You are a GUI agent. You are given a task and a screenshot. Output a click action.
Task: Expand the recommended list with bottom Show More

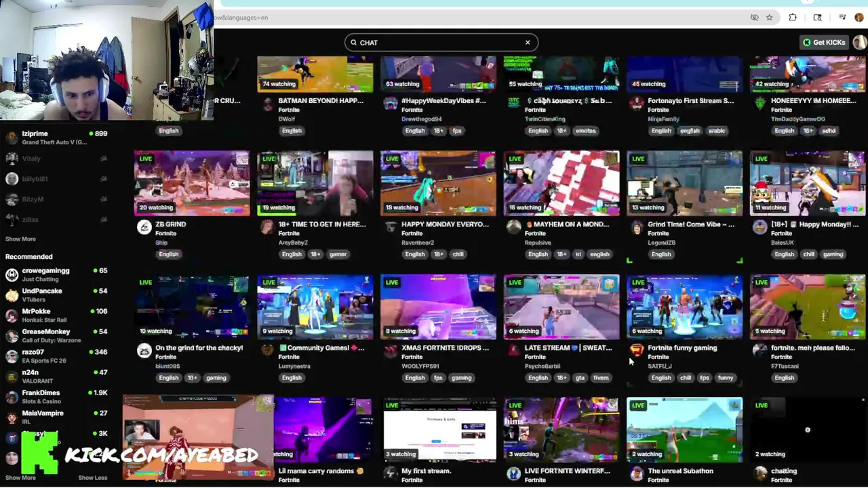(20, 478)
